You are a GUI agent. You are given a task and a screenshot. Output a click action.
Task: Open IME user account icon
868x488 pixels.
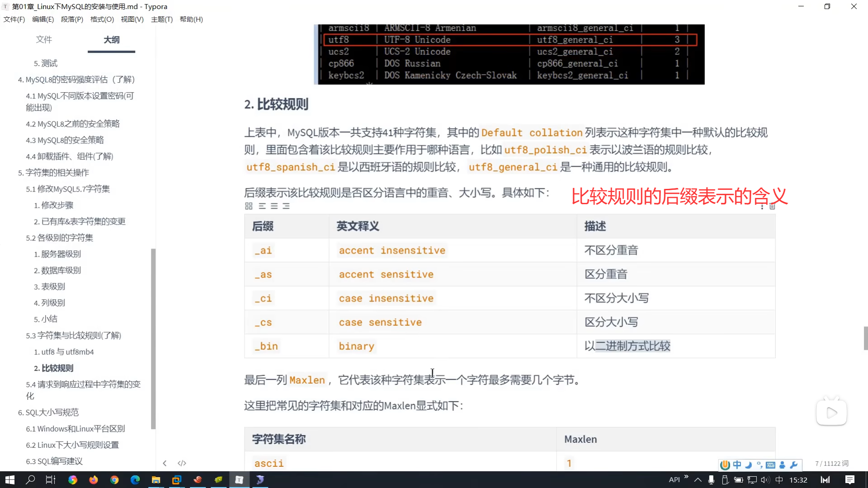(x=782, y=465)
